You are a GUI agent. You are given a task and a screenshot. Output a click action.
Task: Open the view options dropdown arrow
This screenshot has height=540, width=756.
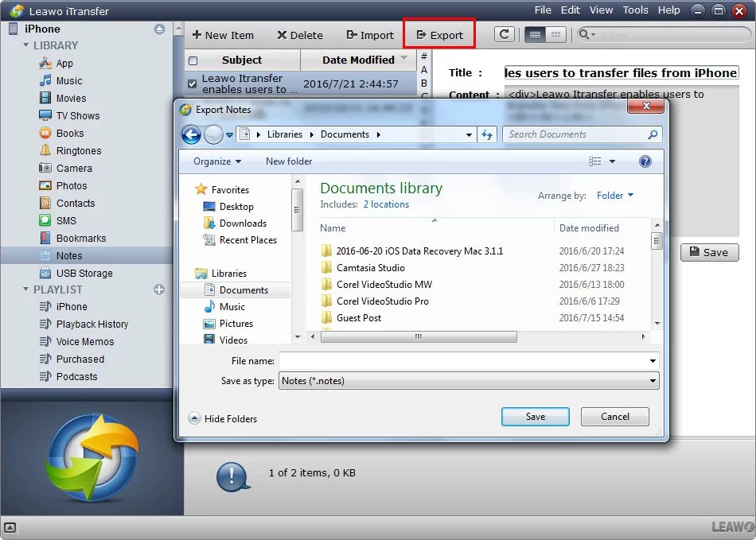click(612, 161)
